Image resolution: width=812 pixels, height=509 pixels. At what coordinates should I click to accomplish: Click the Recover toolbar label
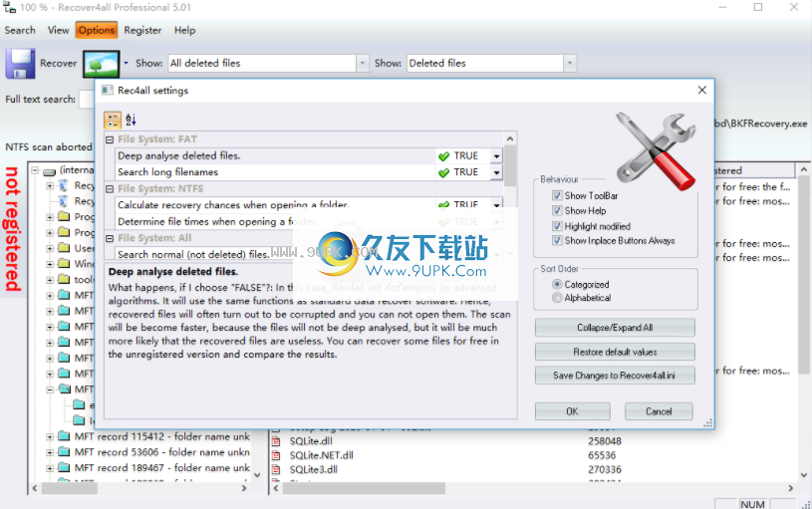pyautogui.click(x=59, y=63)
